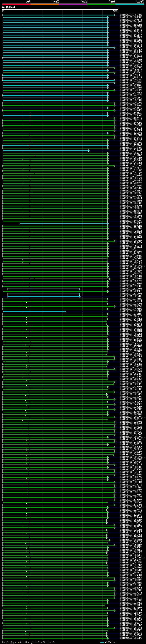Select hit UniRef100_A9PHE2
Viewport: 146px width, 644px height.
point(131,53)
